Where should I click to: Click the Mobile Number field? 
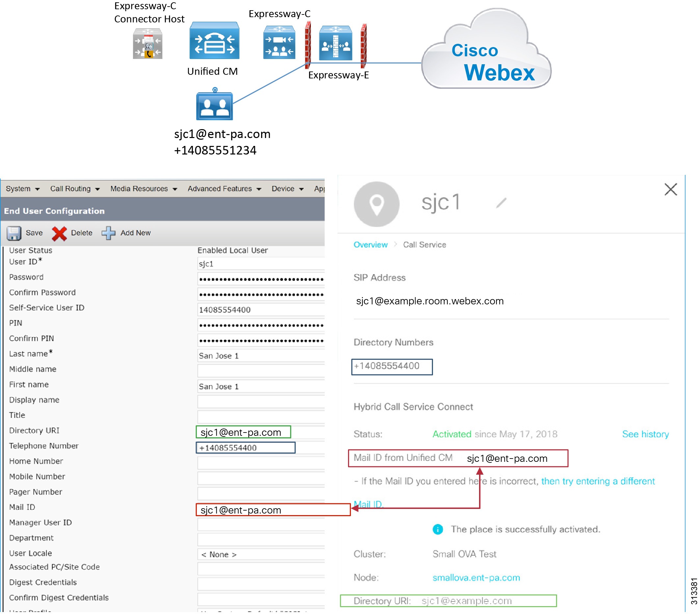[x=261, y=479]
